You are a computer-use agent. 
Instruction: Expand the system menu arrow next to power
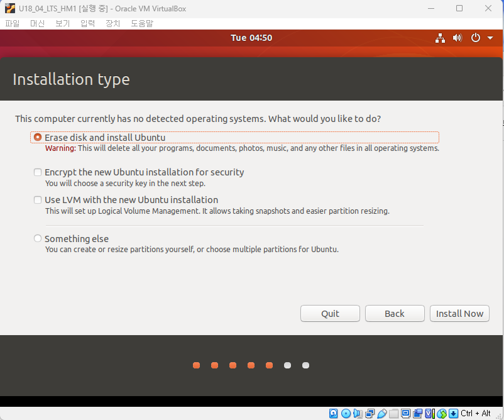click(490, 38)
